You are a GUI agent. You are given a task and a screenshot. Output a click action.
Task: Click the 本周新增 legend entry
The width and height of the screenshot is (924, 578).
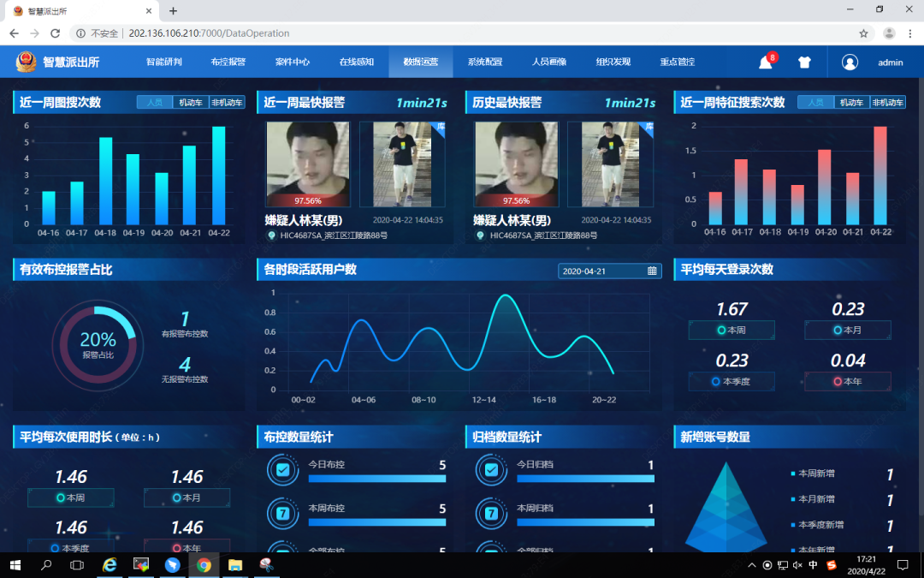(814, 474)
